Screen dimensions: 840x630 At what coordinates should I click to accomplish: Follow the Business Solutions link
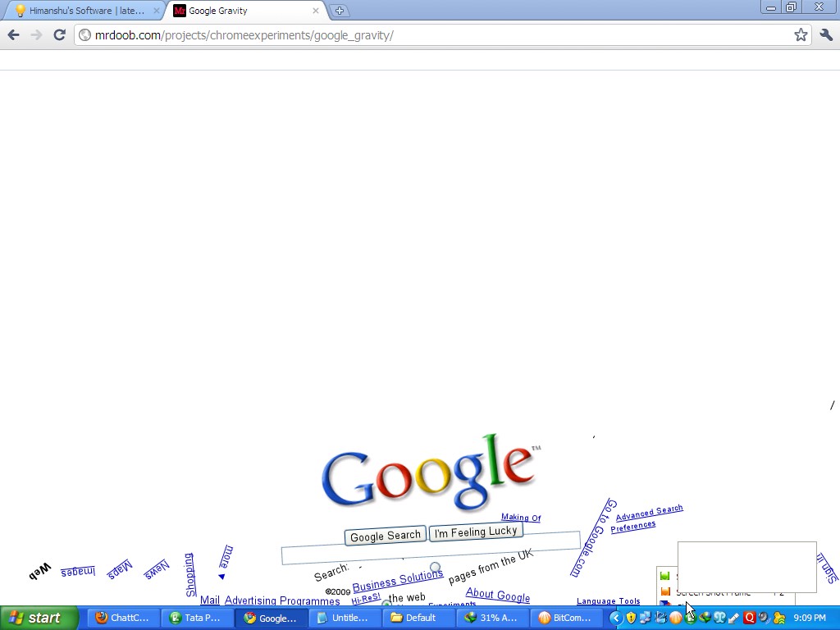(x=398, y=580)
